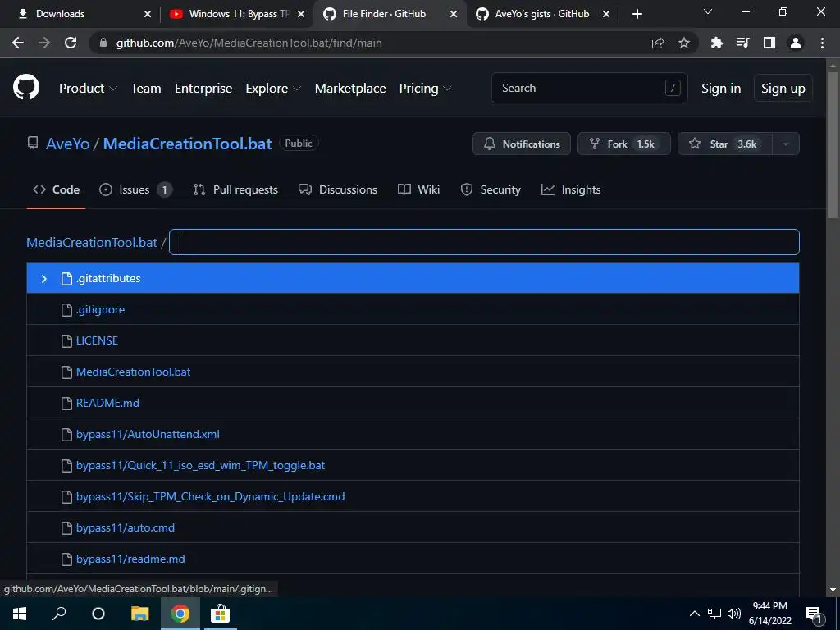The width and height of the screenshot is (840, 630).
Task: Click the Notifications button
Action: click(522, 144)
